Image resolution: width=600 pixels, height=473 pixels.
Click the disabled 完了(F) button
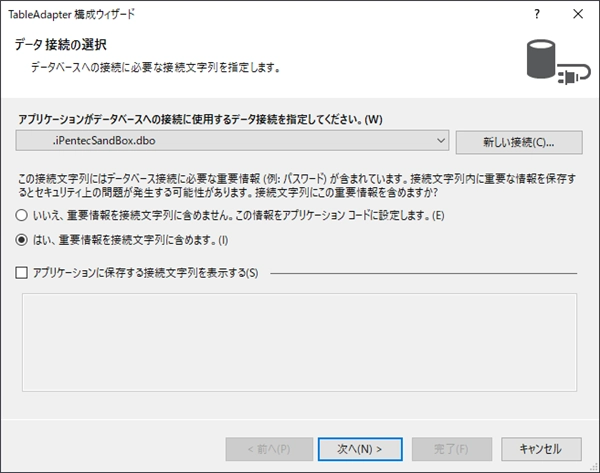click(452, 449)
